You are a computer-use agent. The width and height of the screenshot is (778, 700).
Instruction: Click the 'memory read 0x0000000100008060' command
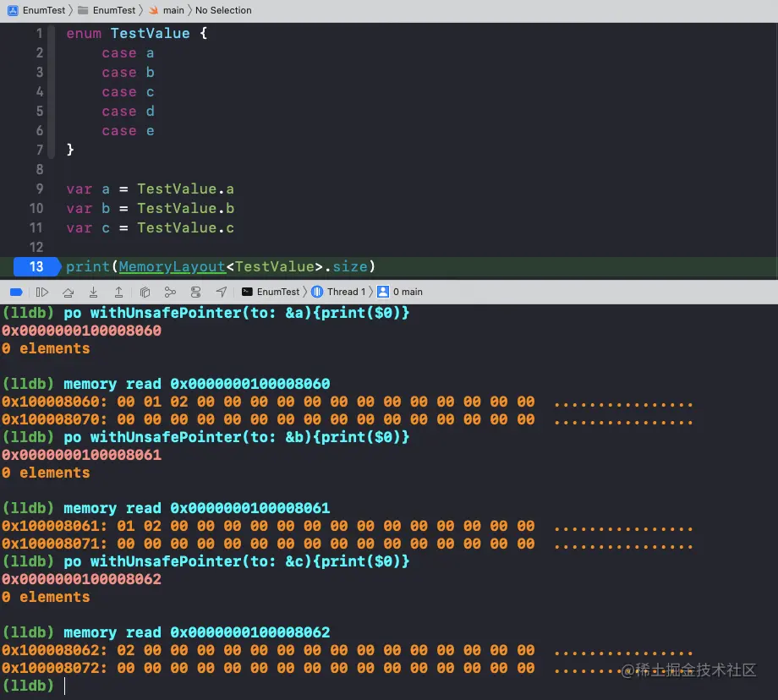point(196,384)
